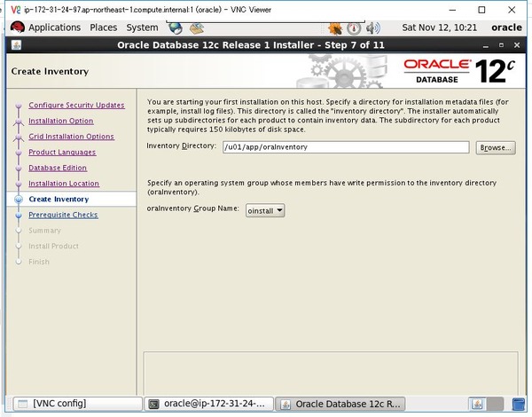532x417 pixels.
Task: Click the terminal icon in taskbar
Action: point(153,404)
